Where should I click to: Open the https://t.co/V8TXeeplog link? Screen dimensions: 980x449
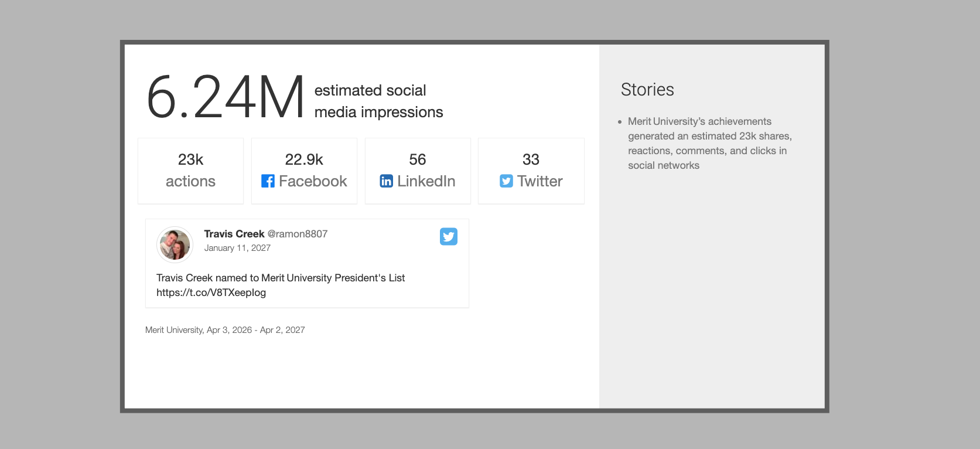(x=211, y=292)
